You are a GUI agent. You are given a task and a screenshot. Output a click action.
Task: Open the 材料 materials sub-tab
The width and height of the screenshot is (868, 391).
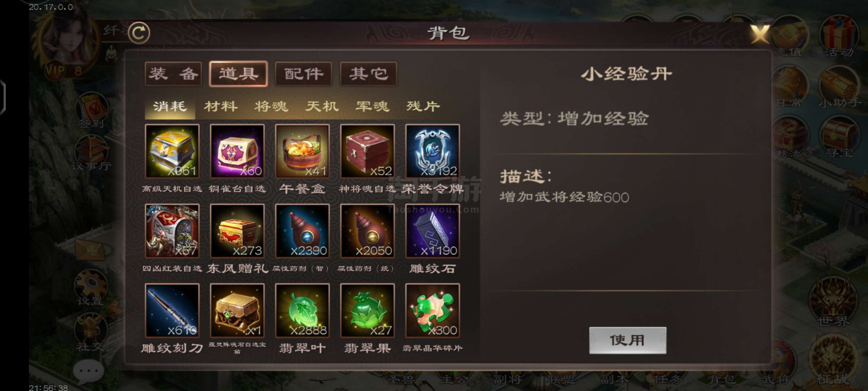pyautogui.click(x=221, y=106)
